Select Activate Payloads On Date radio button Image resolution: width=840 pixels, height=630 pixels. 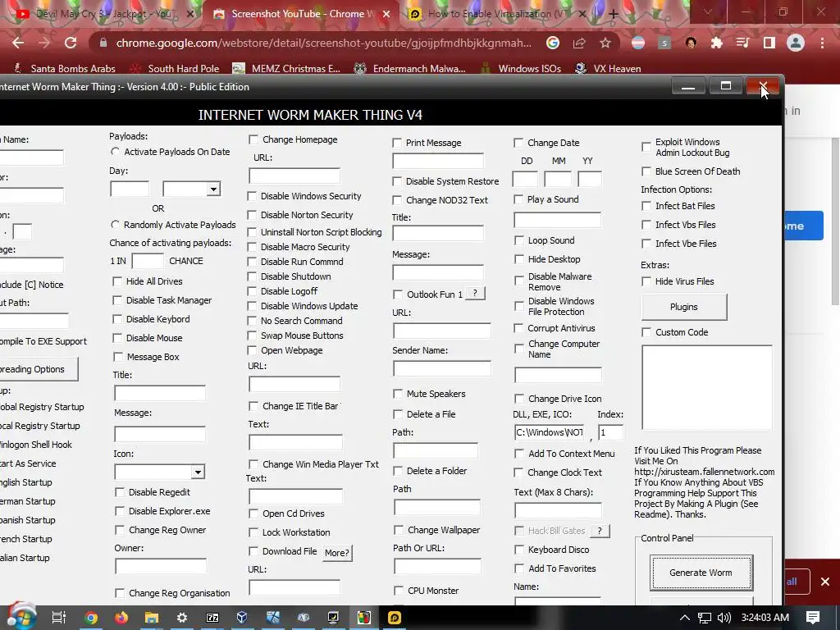(115, 152)
